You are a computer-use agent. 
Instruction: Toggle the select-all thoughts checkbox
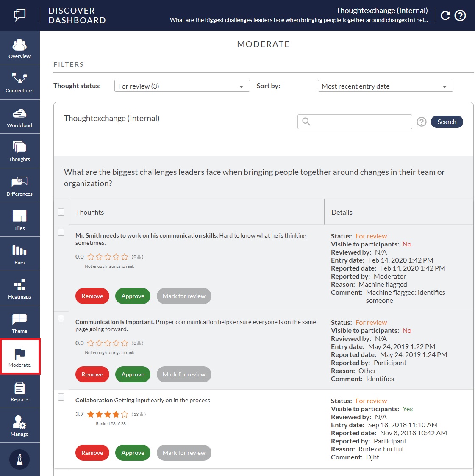coord(61,212)
